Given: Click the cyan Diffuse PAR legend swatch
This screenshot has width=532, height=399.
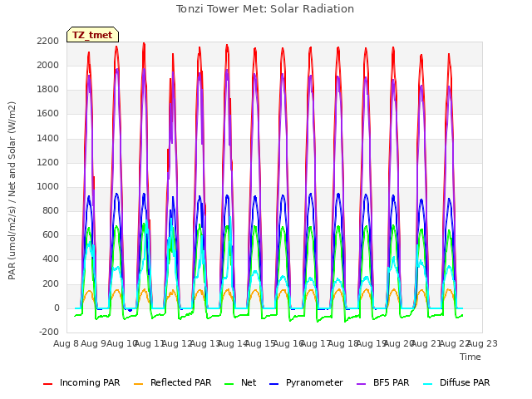Looking at the screenshot, I should (428, 384).
